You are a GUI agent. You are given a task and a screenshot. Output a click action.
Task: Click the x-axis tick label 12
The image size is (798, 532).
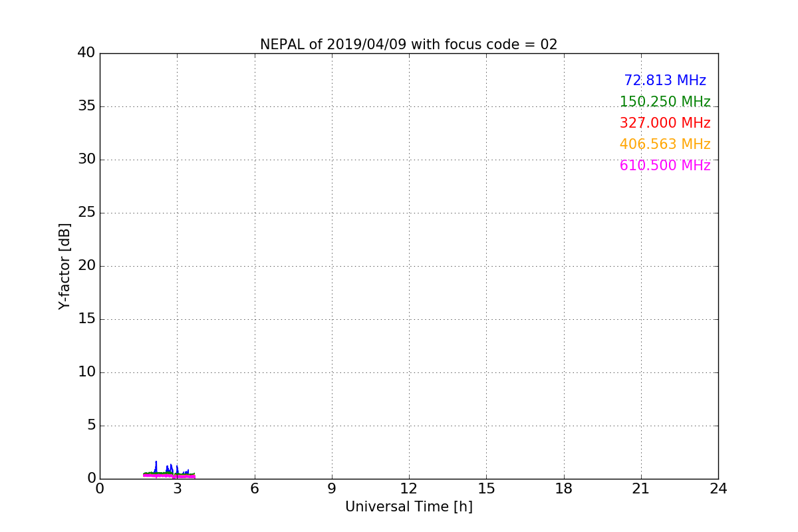tap(409, 489)
